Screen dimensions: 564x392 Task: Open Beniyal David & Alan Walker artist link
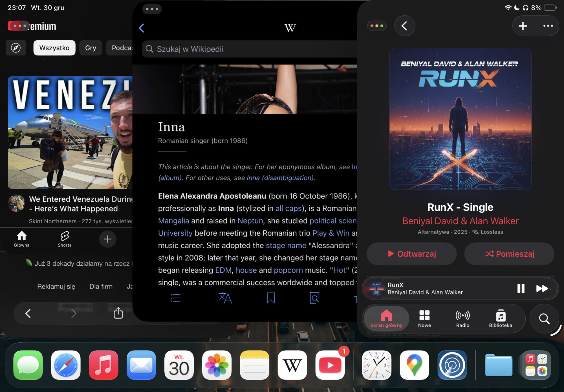pyautogui.click(x=460, y=221)
